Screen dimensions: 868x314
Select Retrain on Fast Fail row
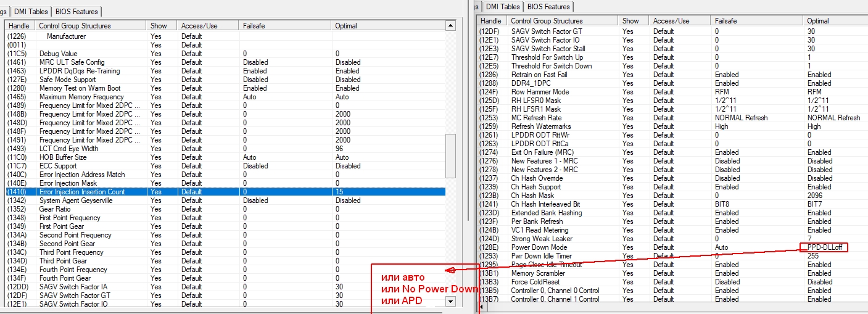pyautogui.click(x=672, y=75)
